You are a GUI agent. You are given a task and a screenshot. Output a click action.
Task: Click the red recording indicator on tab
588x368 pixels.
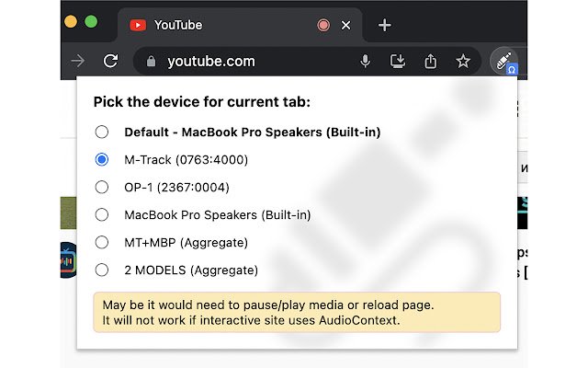323,25
